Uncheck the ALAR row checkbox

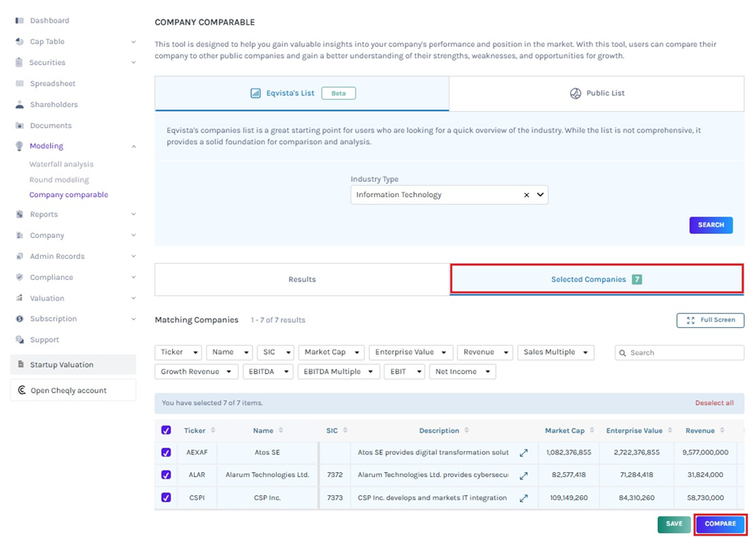(166, 475)
